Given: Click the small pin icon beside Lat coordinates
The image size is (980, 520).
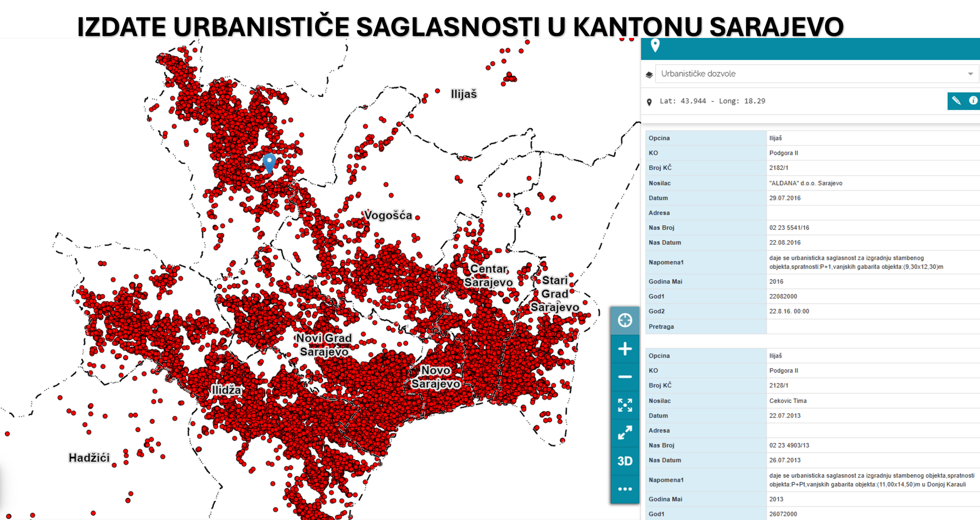Looking at the screenshot, I should pos(649,102).
